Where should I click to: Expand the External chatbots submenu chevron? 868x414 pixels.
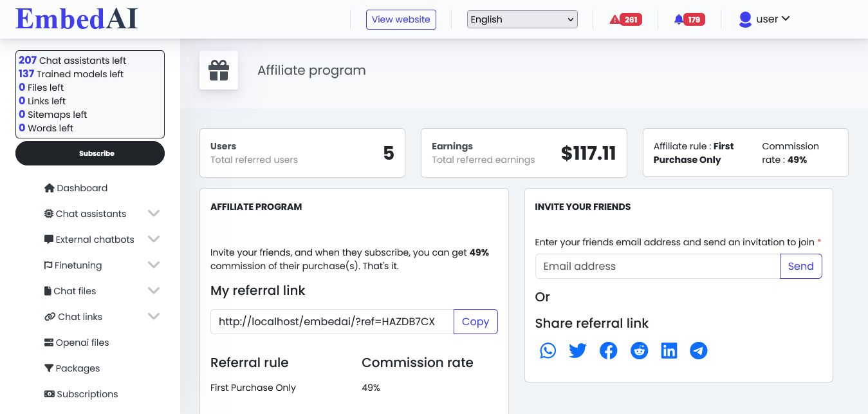point(154,239)
